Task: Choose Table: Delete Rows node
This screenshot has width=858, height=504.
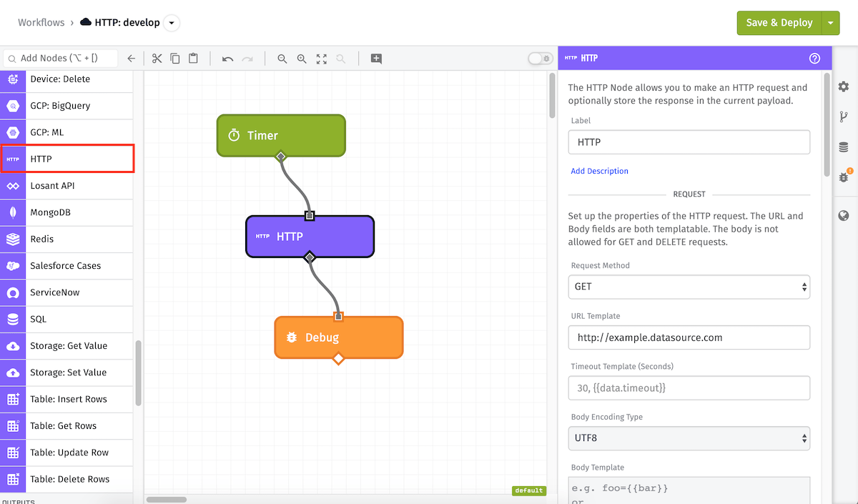Action: [x=66, y=479]
